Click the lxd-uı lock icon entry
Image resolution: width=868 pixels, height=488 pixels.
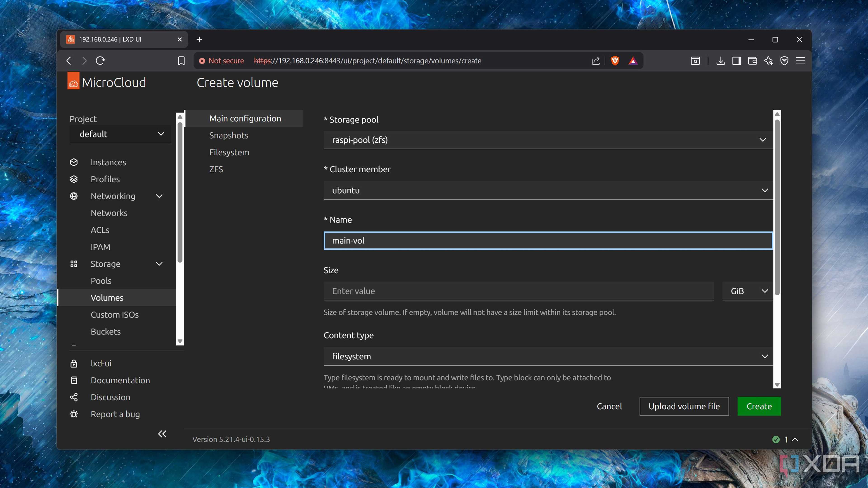coord(74,363)
